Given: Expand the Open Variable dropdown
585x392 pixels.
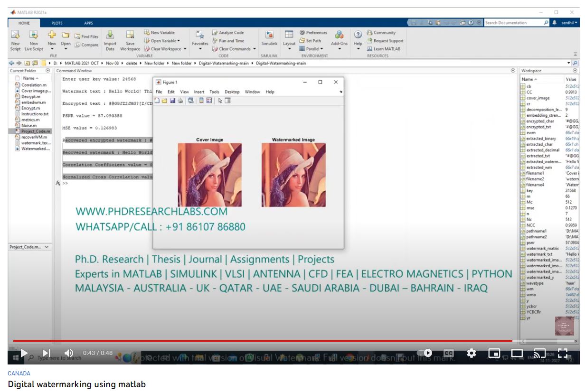Looking at the screenshot, I should [x=165, y=41].
